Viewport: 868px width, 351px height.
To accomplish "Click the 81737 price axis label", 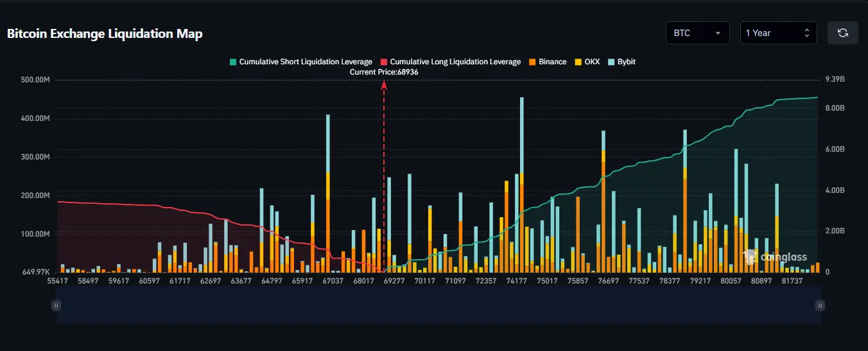I will coord(790,281).
